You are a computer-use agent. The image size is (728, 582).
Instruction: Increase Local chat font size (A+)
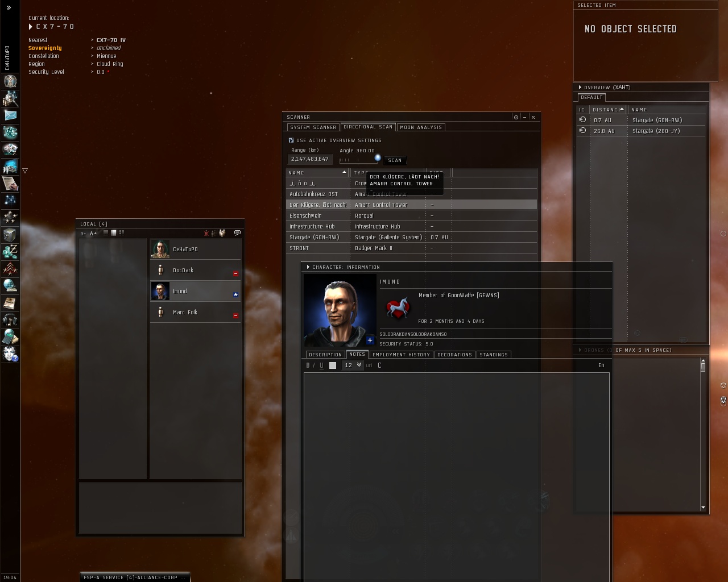93,233
